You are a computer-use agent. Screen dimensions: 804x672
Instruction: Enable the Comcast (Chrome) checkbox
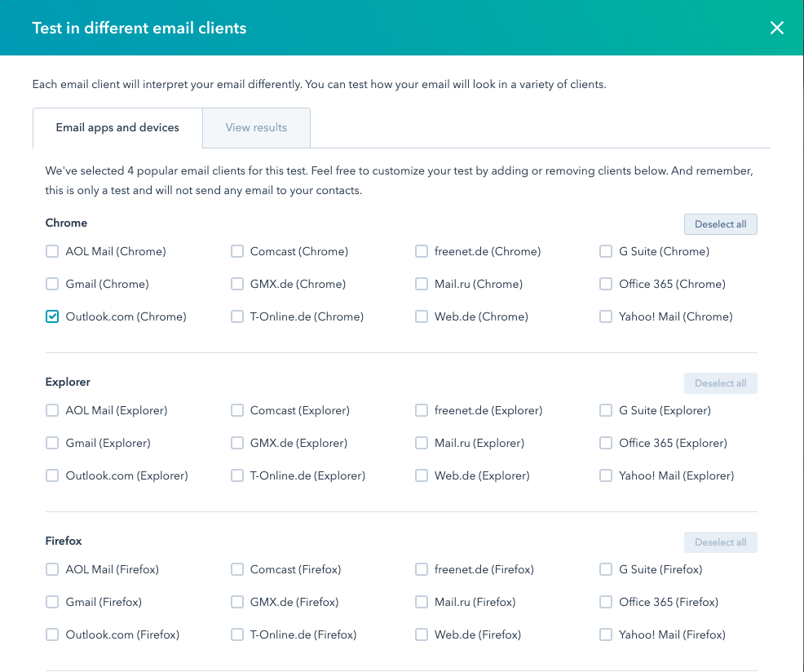tap(237, 251)
